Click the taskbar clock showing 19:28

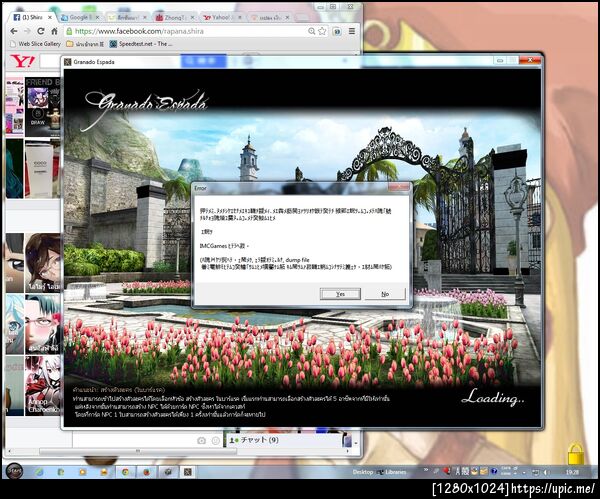pos(572,473)
